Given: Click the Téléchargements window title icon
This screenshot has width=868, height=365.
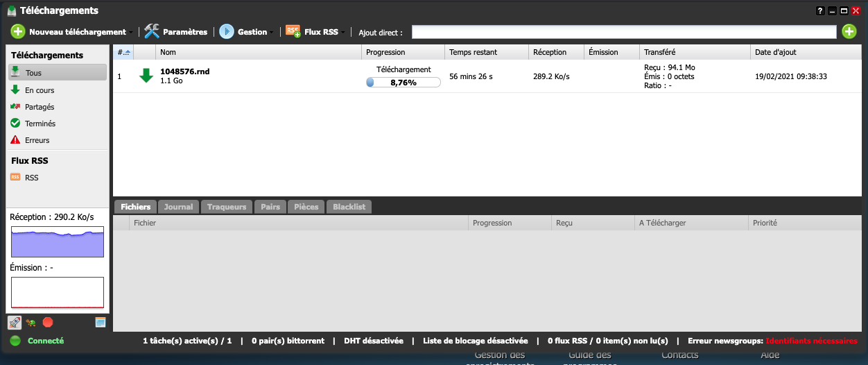Looking at the screenshot, I should pos(12,10).
